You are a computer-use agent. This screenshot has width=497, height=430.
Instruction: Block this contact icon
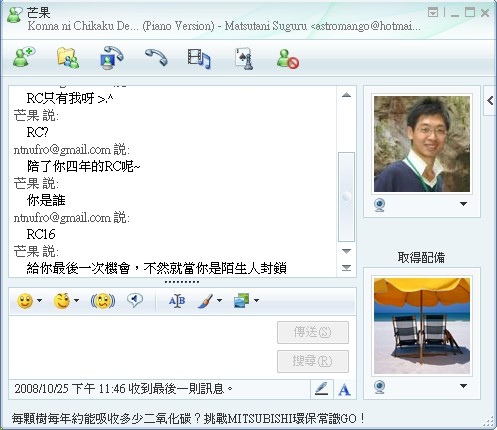(x=288, y=59)
